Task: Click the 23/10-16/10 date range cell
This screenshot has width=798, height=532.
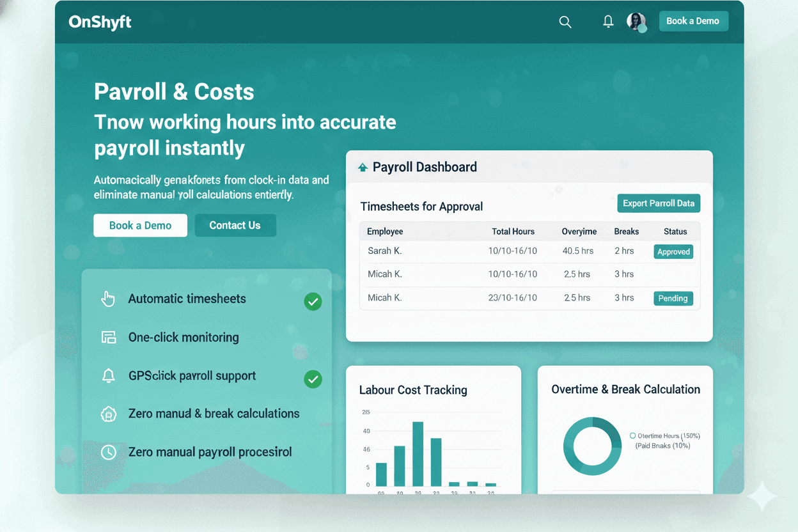Action: [513, 297]
